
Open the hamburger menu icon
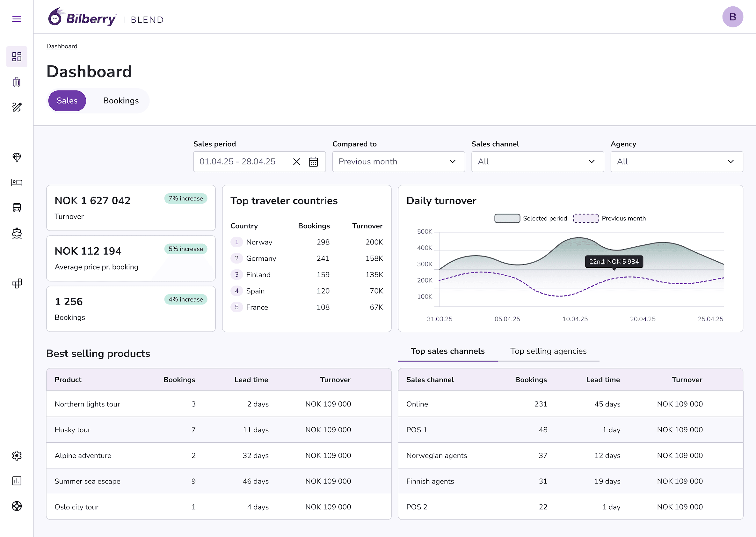(17, 19)
